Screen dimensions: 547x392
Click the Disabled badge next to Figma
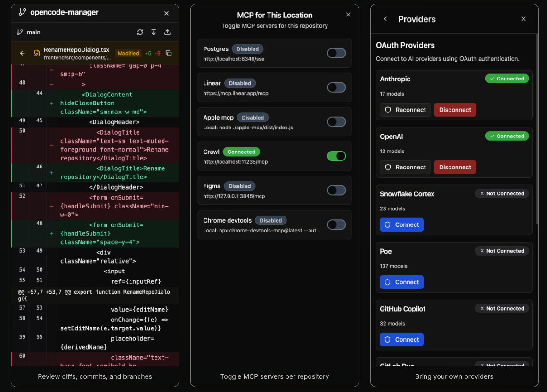coord(240,186)
